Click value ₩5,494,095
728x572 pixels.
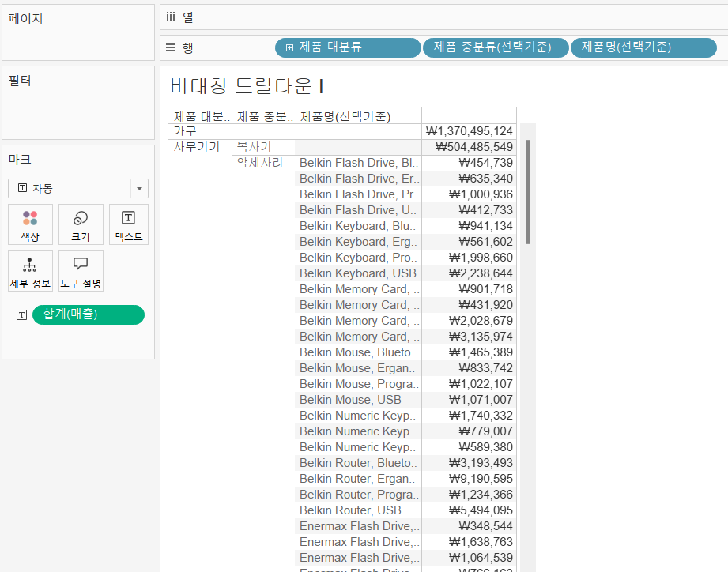481,510
